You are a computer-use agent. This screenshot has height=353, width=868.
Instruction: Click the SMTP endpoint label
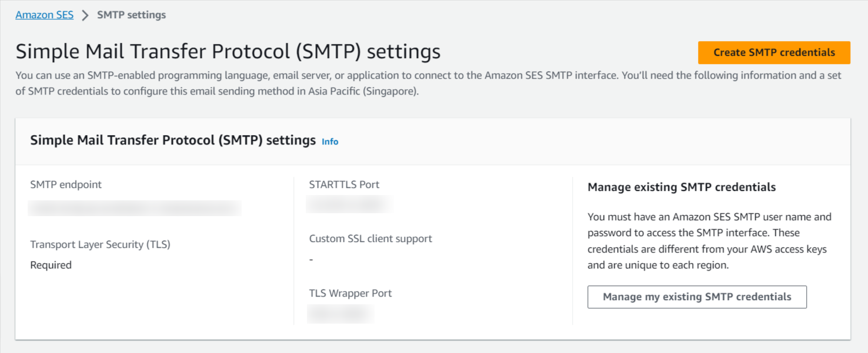click(66, 184)
